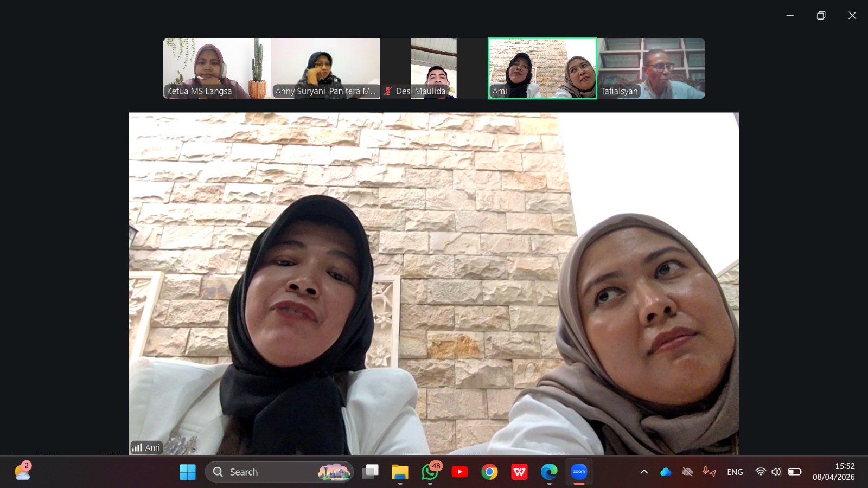
Task: Toggle Task View on the taskbar
Action: coord(370,472)
